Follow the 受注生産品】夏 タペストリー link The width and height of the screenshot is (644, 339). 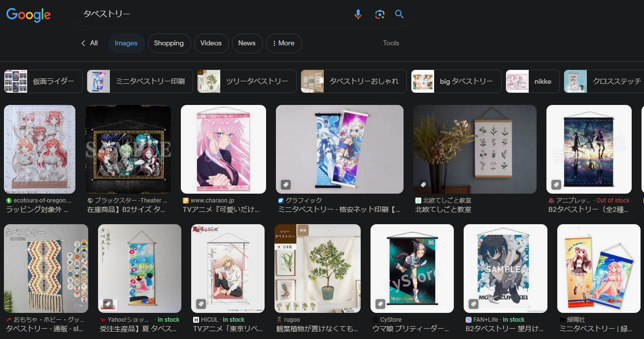[139, 329]
